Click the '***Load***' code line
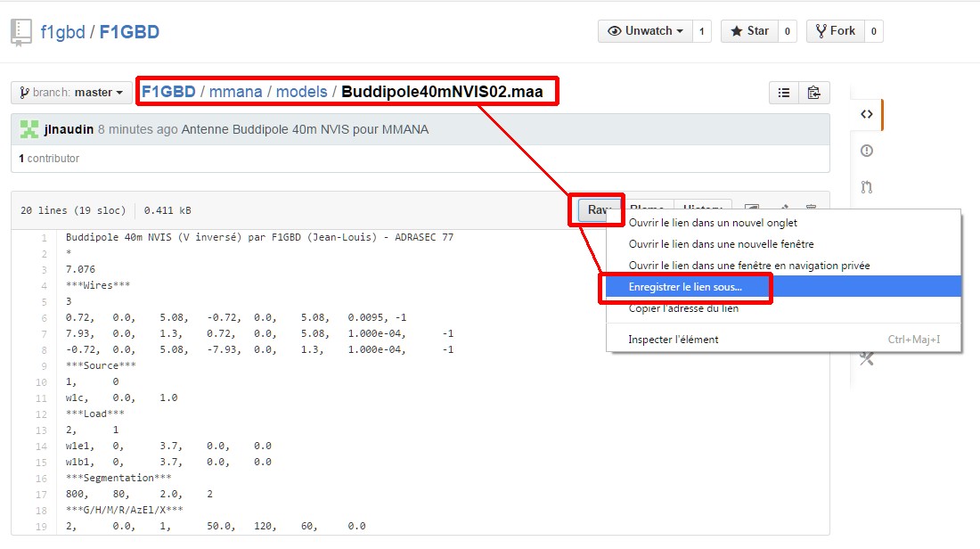 (95, 414)
